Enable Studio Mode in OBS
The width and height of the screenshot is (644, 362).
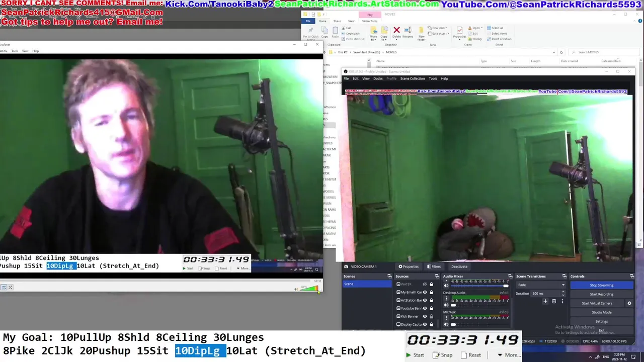coord(602,312)
